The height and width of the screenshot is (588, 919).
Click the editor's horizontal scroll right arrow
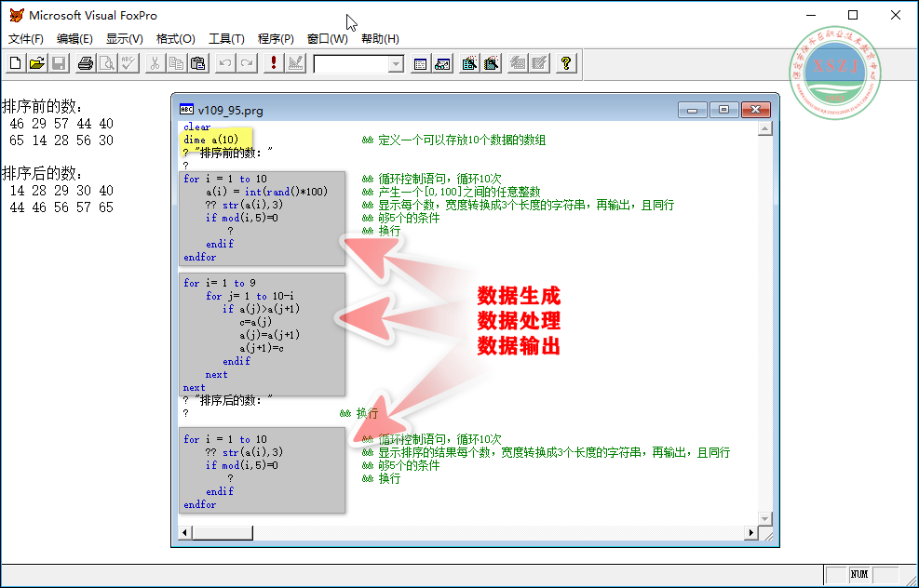pos(750,532)
